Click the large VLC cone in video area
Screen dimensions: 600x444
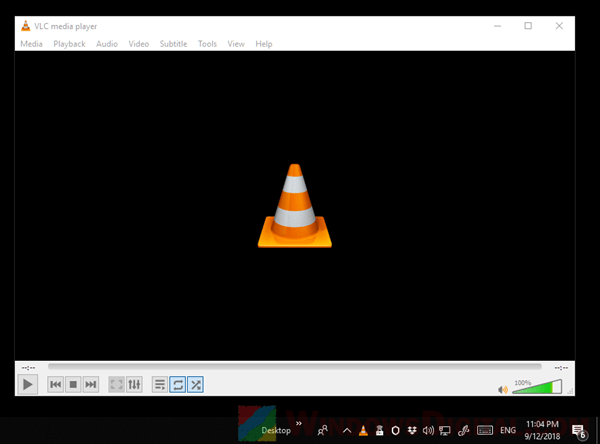295,206
